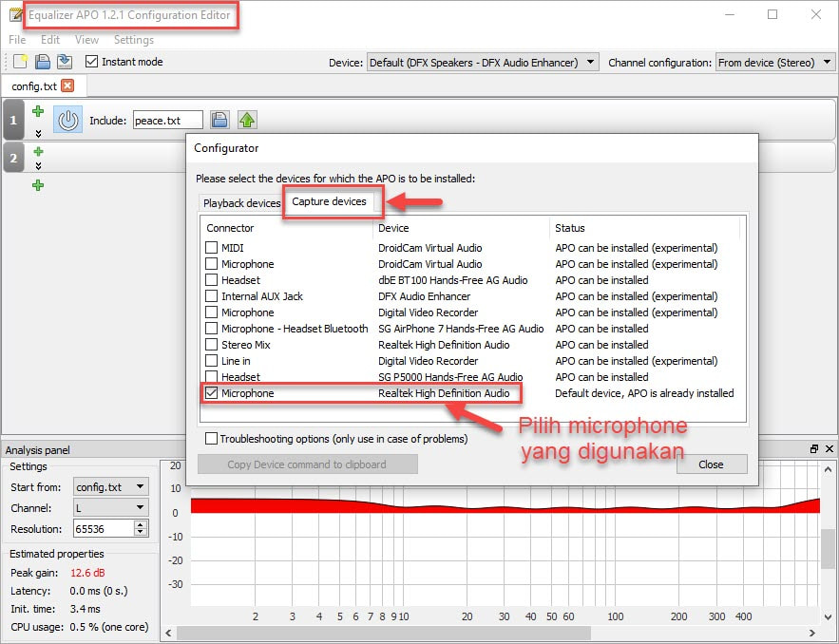The image size is (839, 644).
Task: Check the Internal AUX Jack checkbox
Action: (x=211, y=295)
